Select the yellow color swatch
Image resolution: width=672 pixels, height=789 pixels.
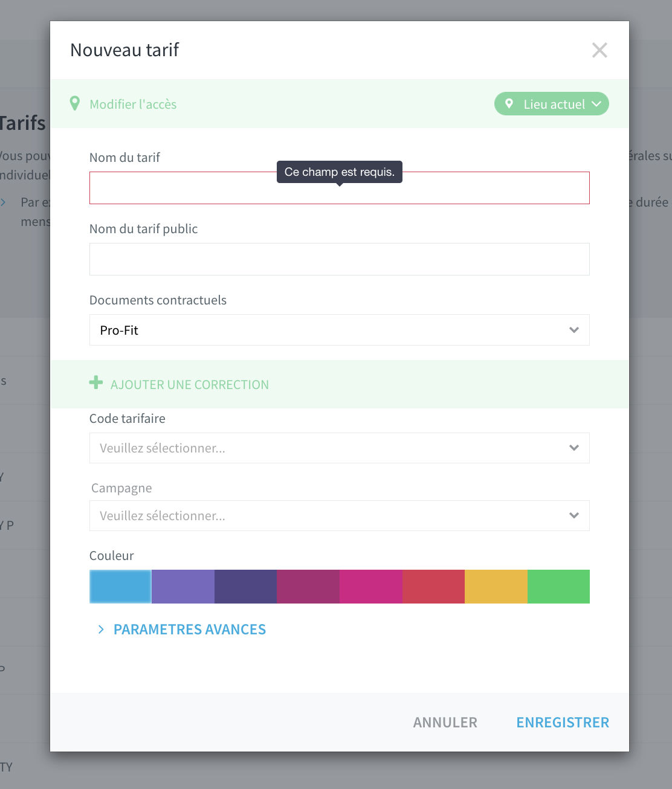pos(496,587)
